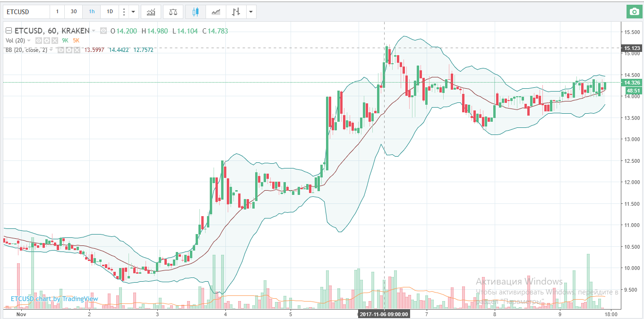
Task: Open settings gear for Vol (20)
Action: pyautogui.click(x=47, y=41)
